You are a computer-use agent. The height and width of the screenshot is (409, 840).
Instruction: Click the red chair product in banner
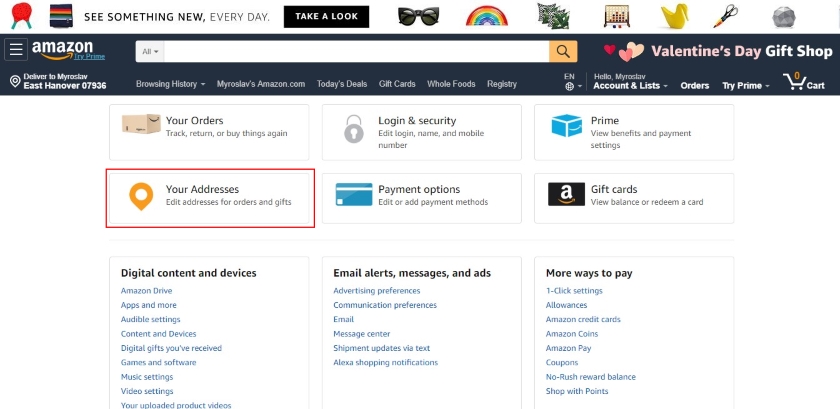click(x=21, y=15)
